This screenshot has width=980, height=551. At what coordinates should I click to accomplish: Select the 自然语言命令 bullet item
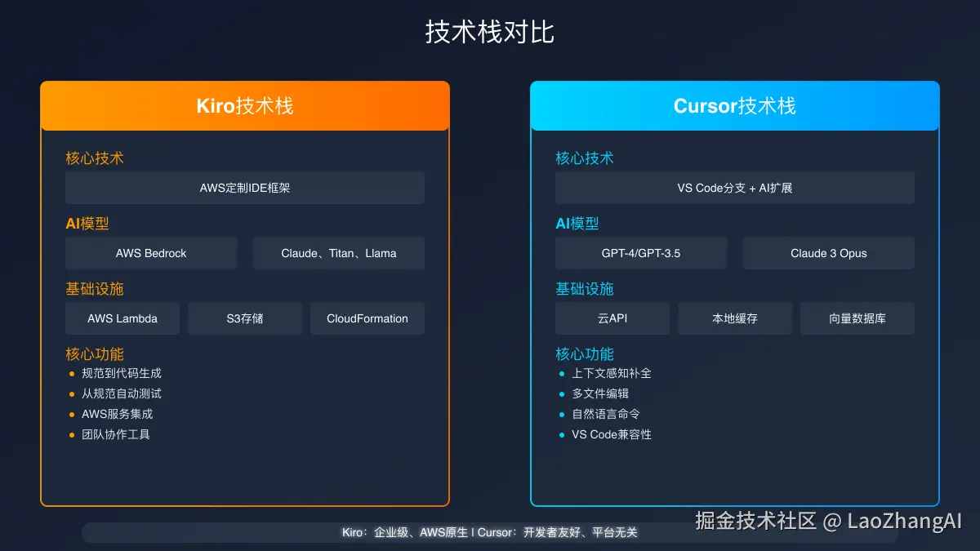click(x=599, y=414)
